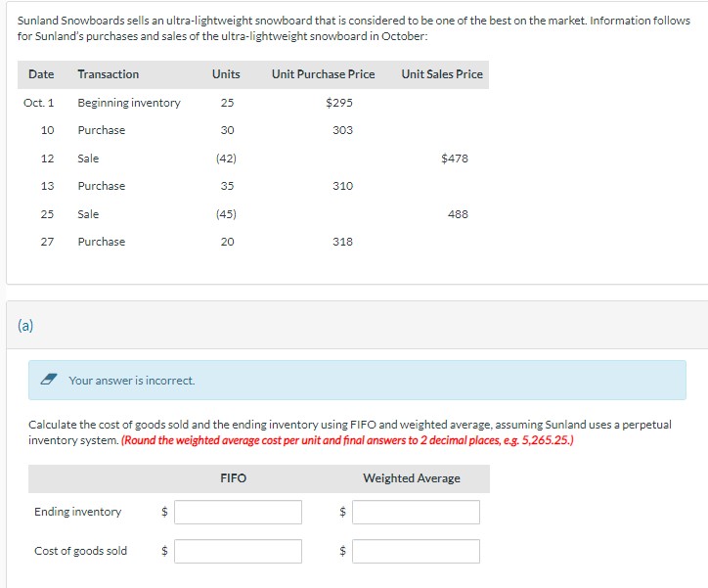Click the 'Unit Purchase Price' column header

(x=324, y=74)
